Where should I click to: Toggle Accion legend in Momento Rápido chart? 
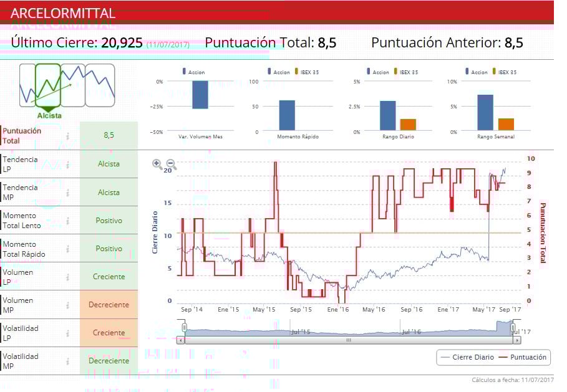pos(279,72)
